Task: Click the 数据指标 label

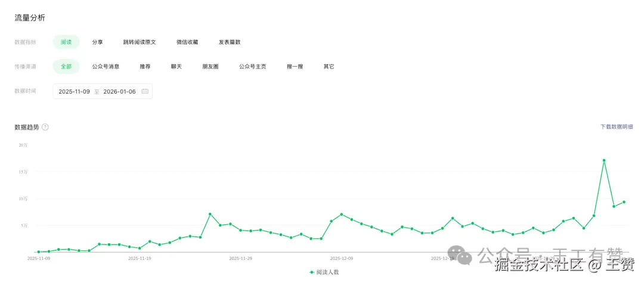Action: [x=25, y=42]
